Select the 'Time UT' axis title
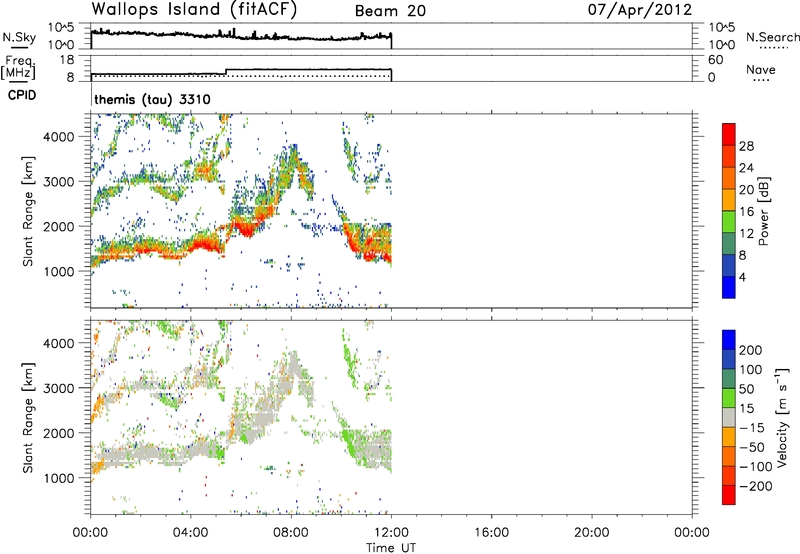This screenshot has width=800, height=554. coord(391,548)
